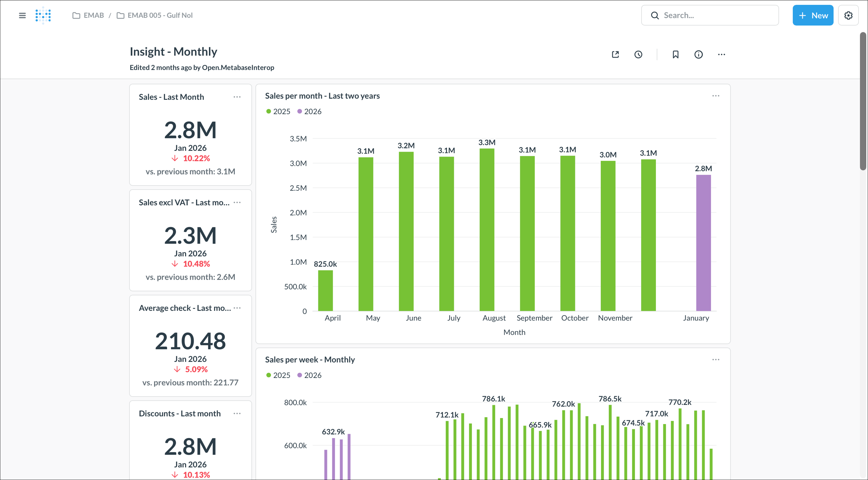Toggle 2026 series in monthly sales chart
Screen dimensions: 868x480
[309, 112]
